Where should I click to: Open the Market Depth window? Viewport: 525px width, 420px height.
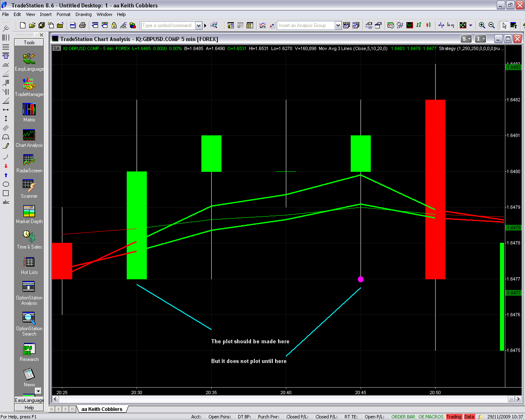click(x=29, y=214)
